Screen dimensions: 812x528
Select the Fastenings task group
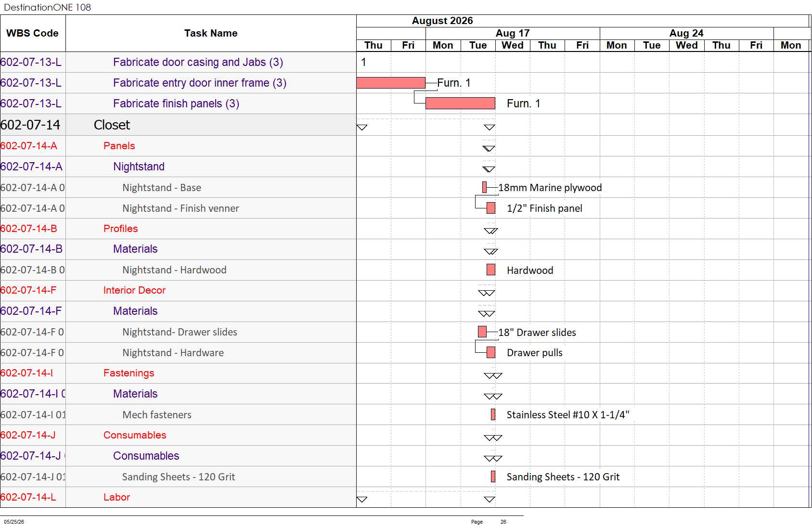[x=129, y=373]
